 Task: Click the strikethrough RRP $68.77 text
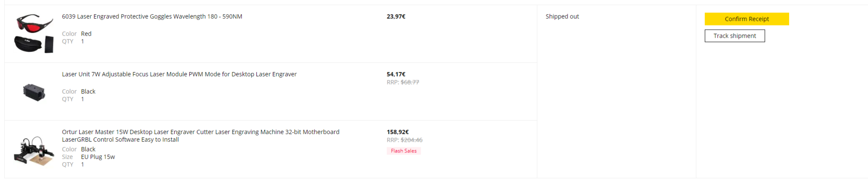click(x=403, y=82)
